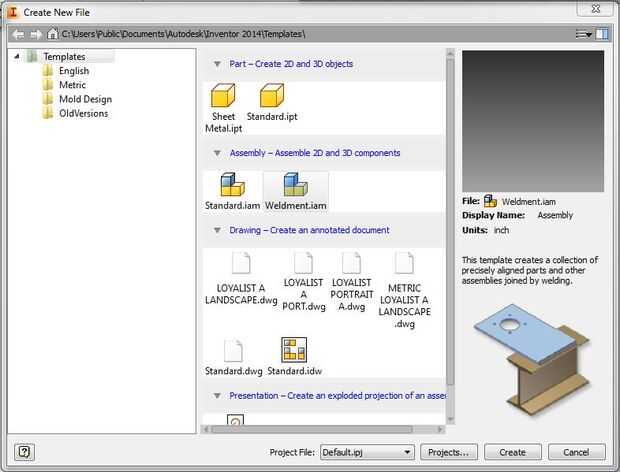Close the Create New File dialog
The height and width of the screenshot is (472, 620).
(596, 8)
